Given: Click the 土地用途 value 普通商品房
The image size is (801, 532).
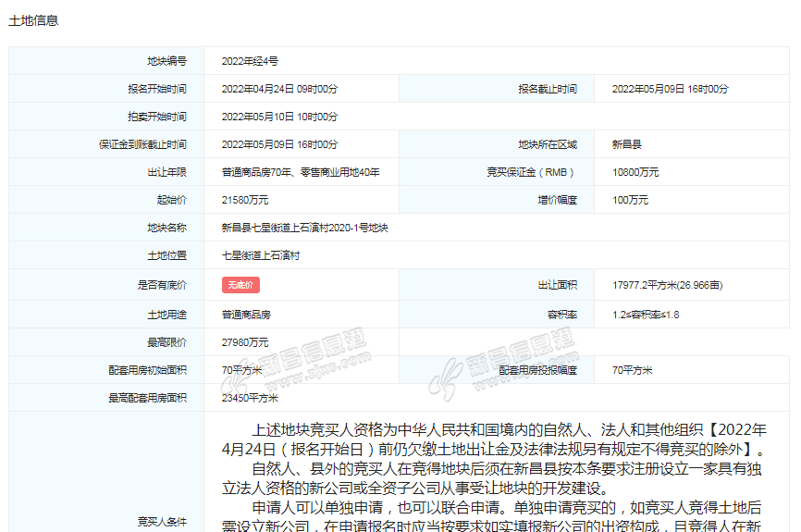Looking at the screenshot, I should (x=246, y=315).
